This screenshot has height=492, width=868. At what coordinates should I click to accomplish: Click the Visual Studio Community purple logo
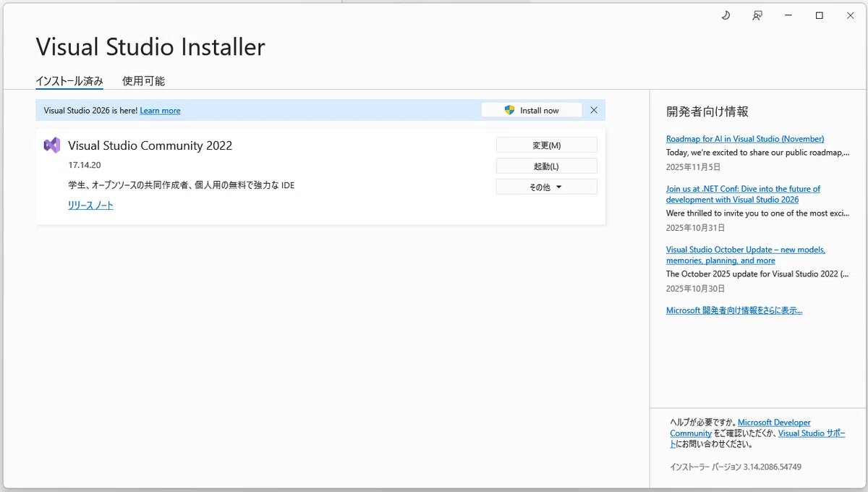(52, 145)
